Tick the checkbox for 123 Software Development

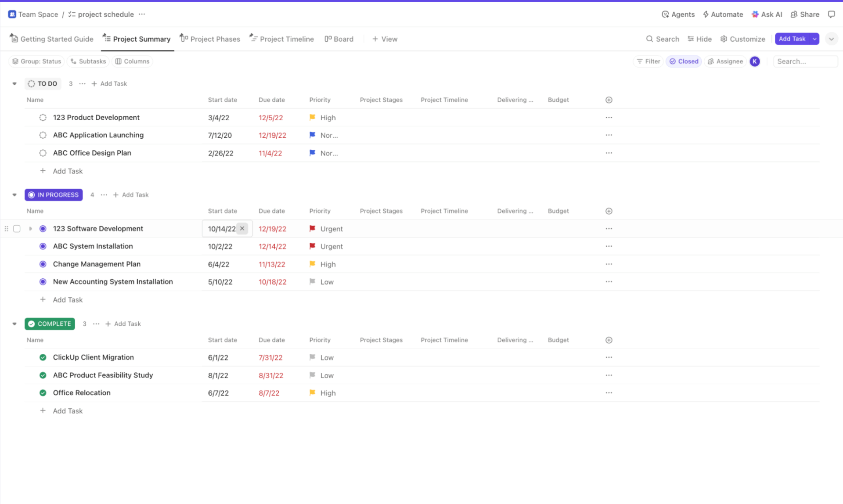point(17,228)
